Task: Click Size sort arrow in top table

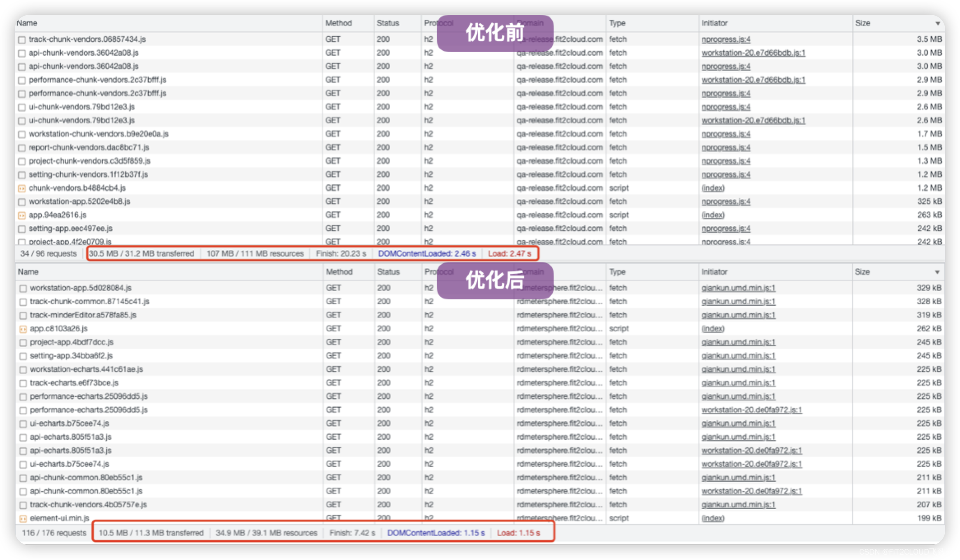Action: tap(937, 23)
